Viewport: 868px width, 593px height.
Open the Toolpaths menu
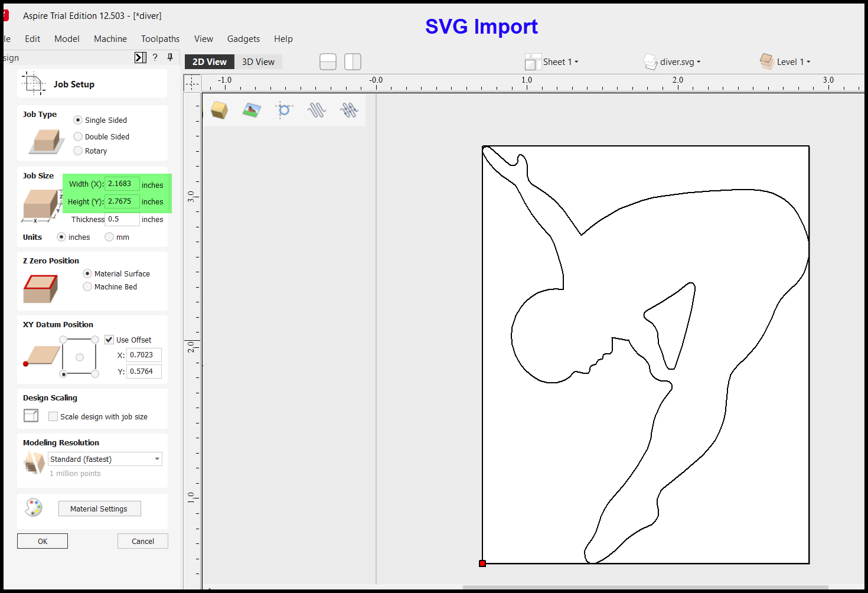click(160, 39)
